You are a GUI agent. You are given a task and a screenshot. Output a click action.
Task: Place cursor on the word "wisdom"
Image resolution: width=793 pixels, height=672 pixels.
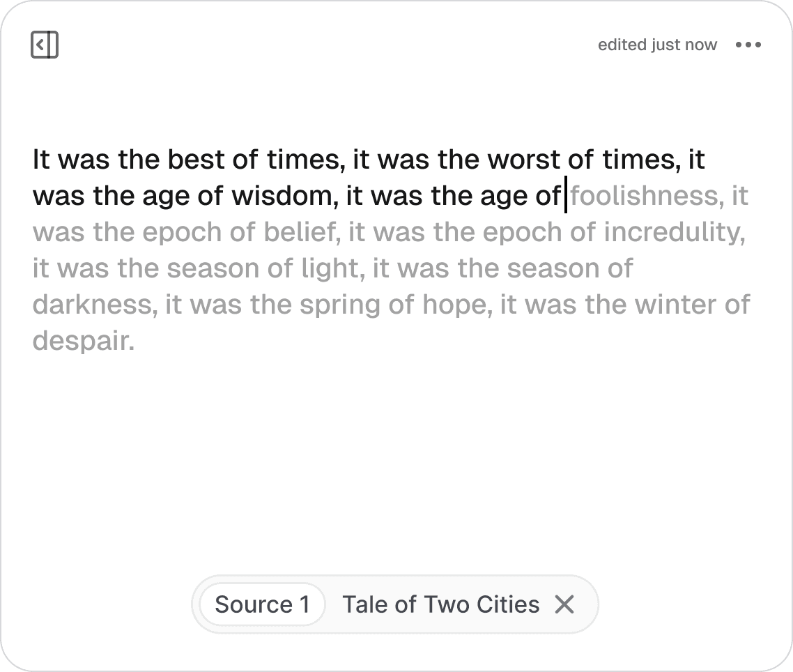(x=277, y=197)
